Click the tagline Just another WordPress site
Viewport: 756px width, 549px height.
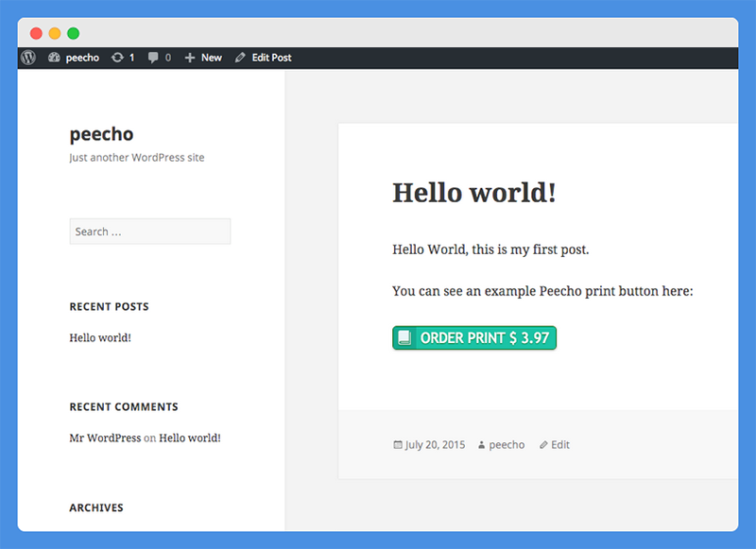(x=137, y=158)
